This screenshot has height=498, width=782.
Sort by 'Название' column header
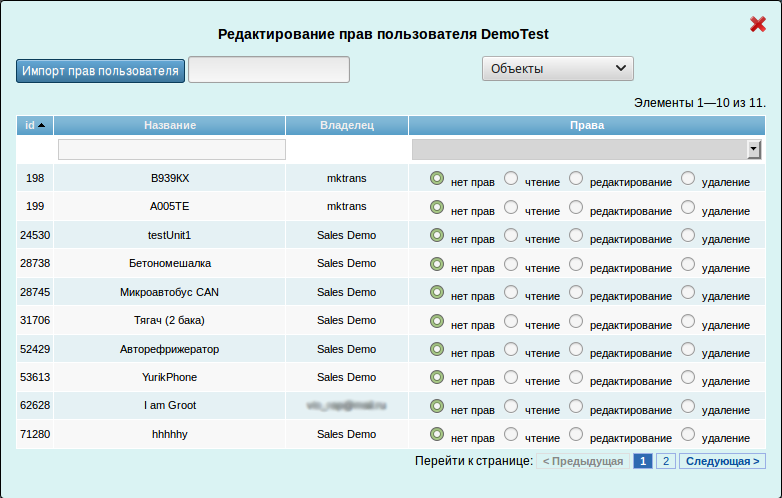pos(169,126)
